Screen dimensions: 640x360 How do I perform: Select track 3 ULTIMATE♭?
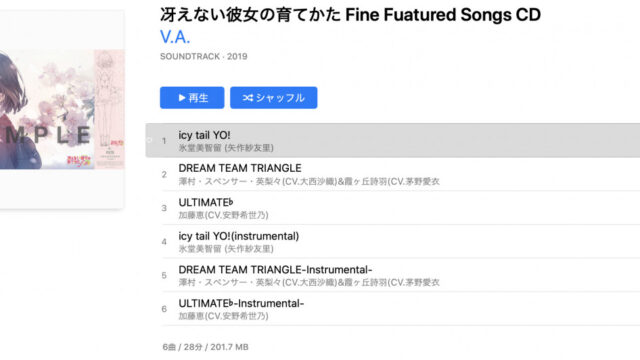[401, 208]
